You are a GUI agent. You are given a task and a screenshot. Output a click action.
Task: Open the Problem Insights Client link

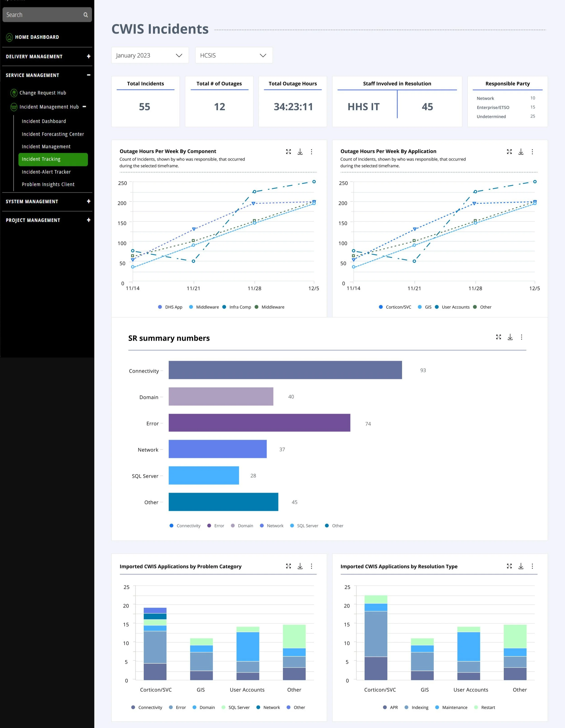pyautogui.click(x=48, y=184)
